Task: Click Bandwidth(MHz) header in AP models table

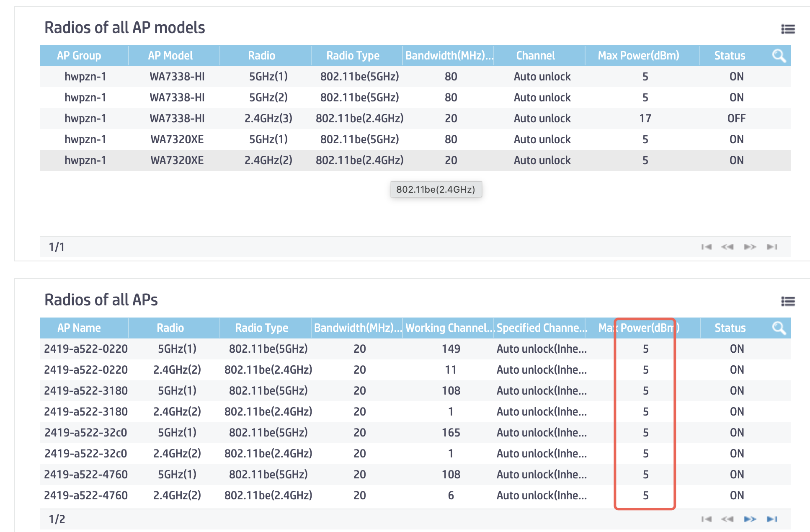Action: 449,56
